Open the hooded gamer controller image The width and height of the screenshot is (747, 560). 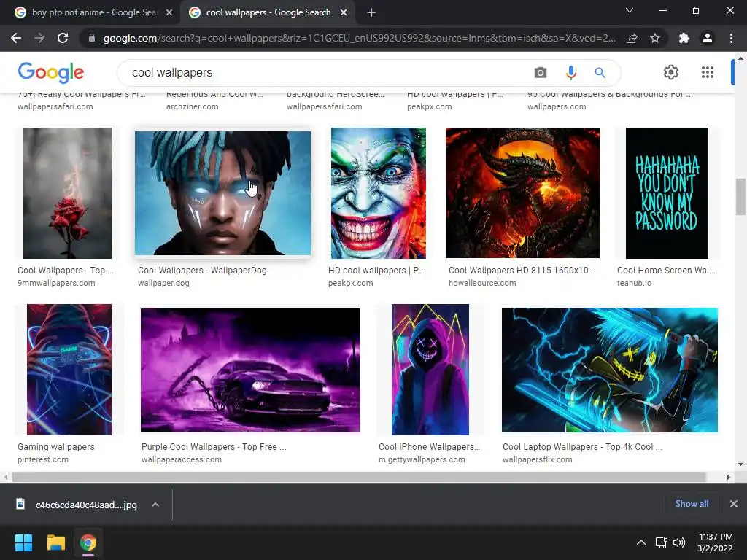click(x=69, y=370)
